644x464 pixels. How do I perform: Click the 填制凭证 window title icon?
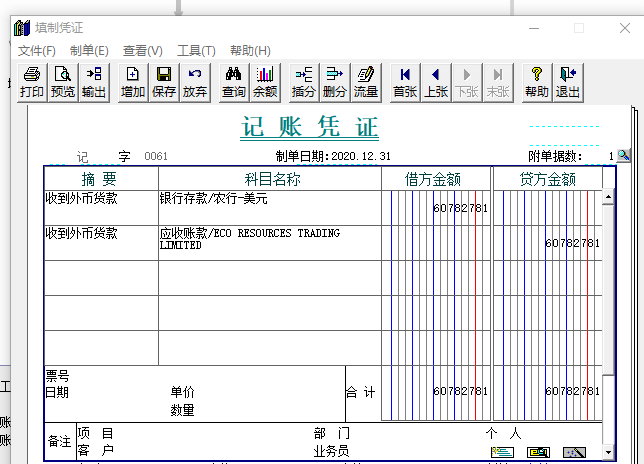pyautogui.click(x=22, y=28)
